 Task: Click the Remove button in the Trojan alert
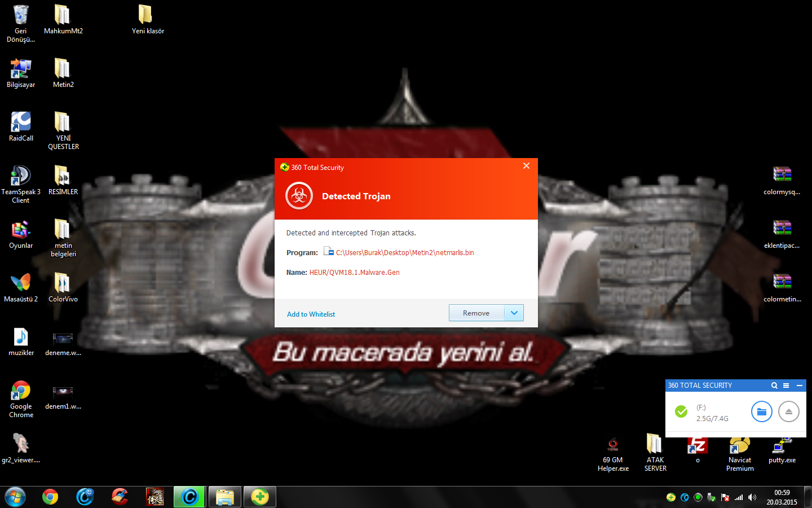tap(476, 313)
